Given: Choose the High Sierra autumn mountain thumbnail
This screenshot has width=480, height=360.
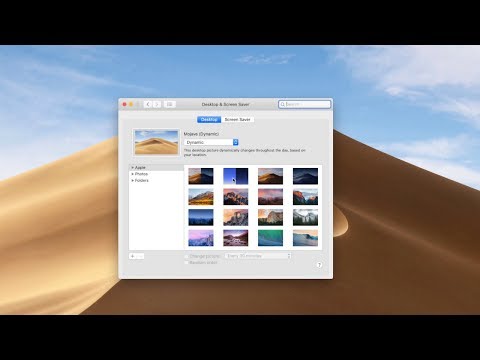Looking at the screenshot, I should pyautogui.click(x=201, y=197).
